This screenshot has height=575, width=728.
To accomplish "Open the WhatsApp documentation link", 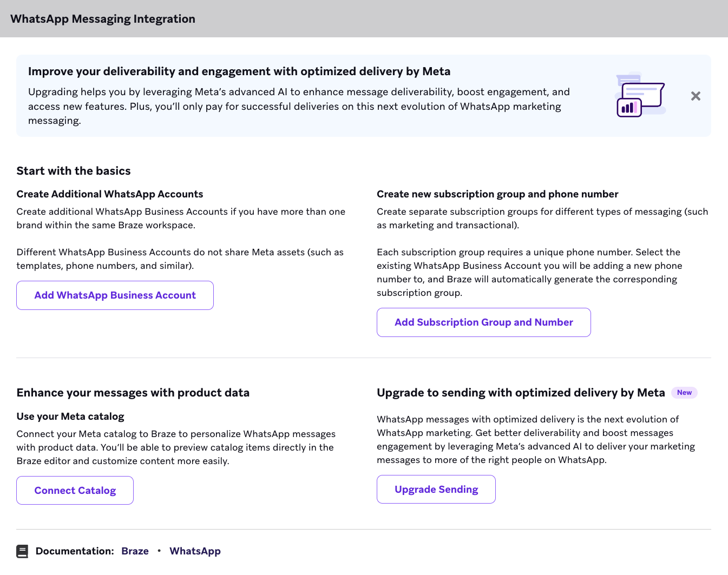I will click(x=195, y=551).
